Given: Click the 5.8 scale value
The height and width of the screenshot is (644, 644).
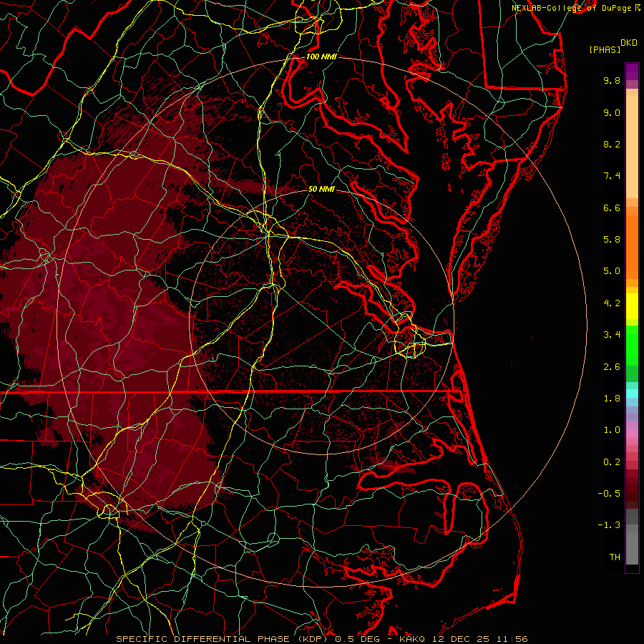Looking at the screenshot, I should point(612,240).
